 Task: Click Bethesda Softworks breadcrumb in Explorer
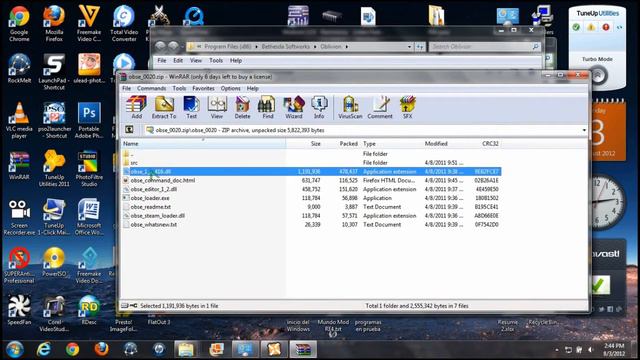point(286,47)
